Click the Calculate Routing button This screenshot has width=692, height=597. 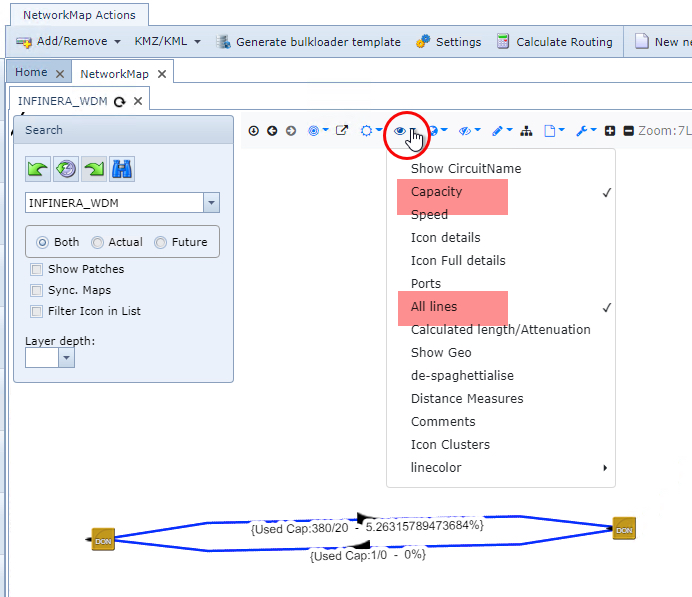pos(555,42)
